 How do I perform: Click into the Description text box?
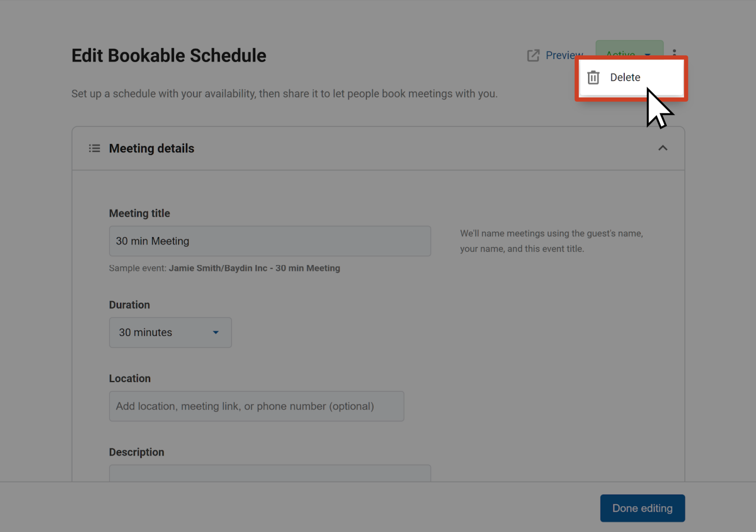pos(270,473)
